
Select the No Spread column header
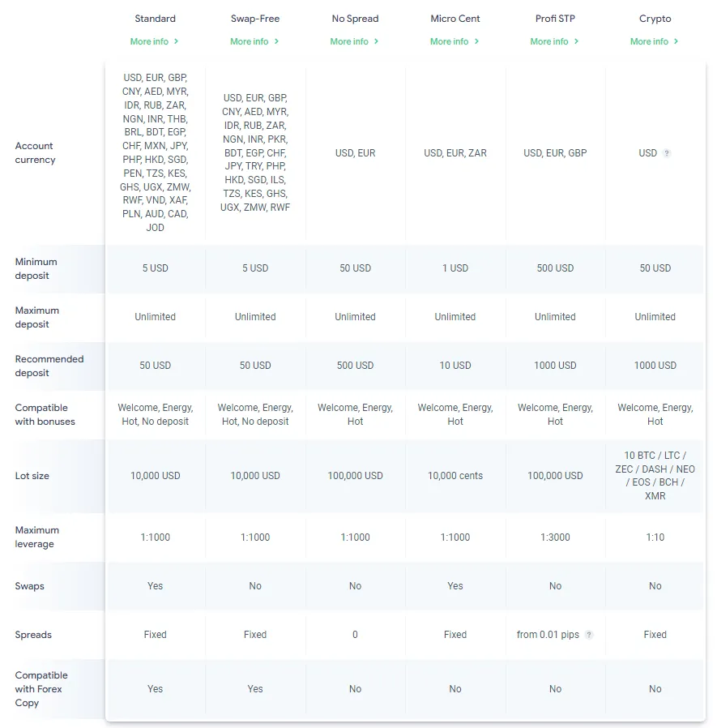355,18
